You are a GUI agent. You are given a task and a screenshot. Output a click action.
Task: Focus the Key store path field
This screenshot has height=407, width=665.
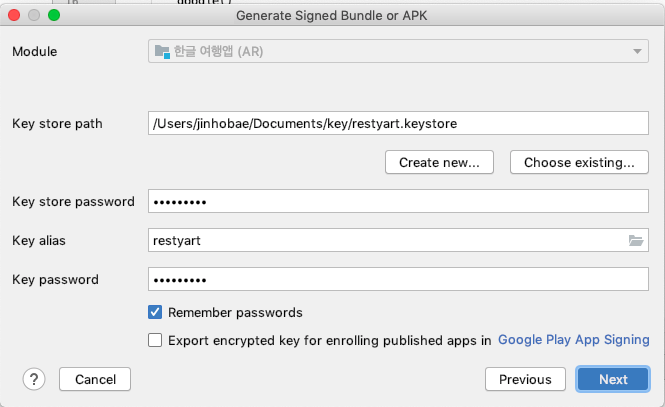click(398, 123)
